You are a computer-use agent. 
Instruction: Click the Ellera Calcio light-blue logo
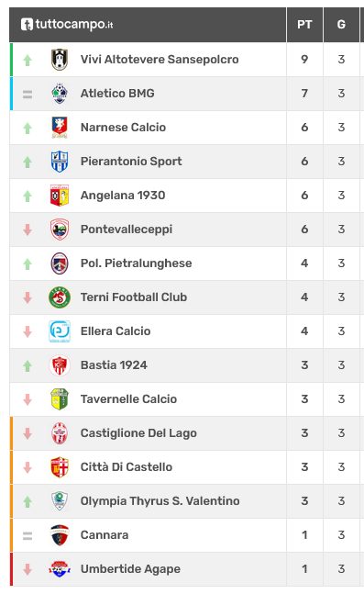tap(60, 331)
